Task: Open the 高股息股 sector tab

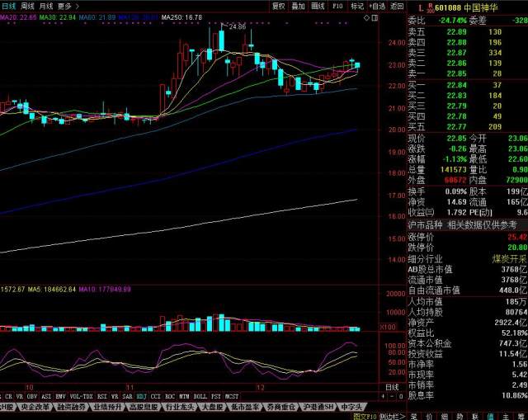Action: pyautogui.click(x=144, y=407)
